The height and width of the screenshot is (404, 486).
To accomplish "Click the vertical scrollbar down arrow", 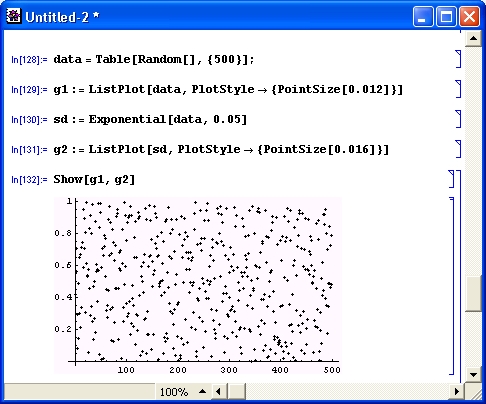I will point(473,374).
